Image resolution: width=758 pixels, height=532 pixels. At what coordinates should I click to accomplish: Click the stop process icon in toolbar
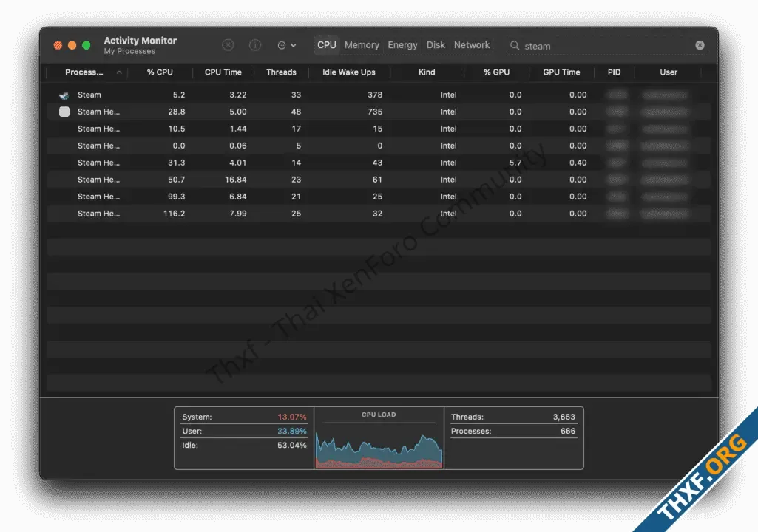click(229, 45)
